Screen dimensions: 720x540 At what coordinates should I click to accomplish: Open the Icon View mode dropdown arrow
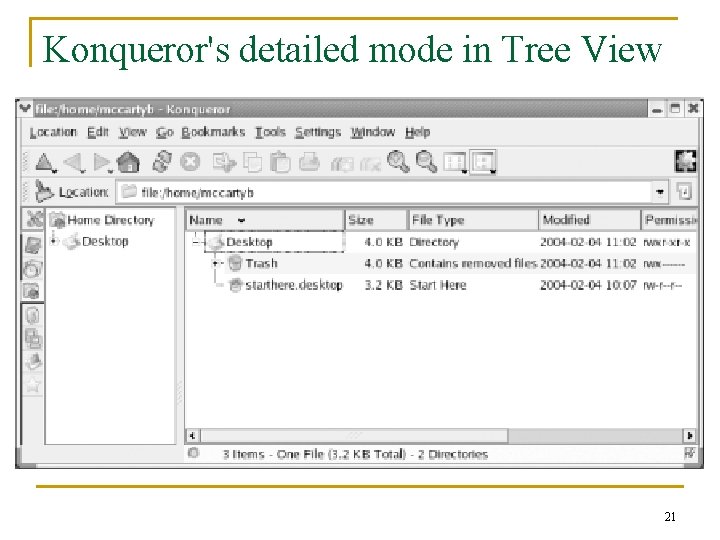(464, 172)
